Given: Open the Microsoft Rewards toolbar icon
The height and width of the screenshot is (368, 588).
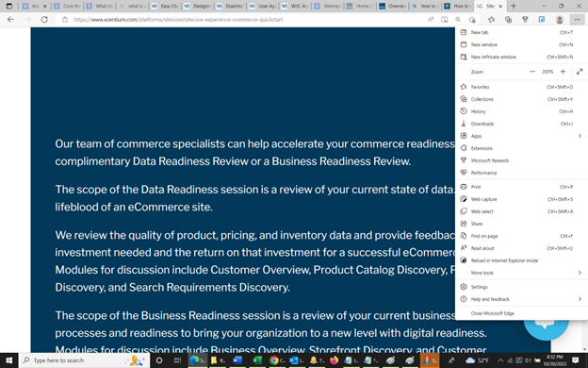Looking at the screenshot, I should point(525,20).
